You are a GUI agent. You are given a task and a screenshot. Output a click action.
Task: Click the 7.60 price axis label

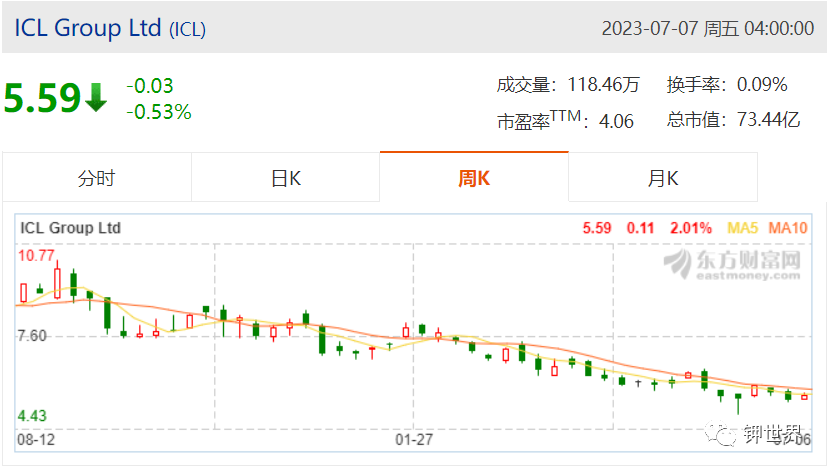32,336
